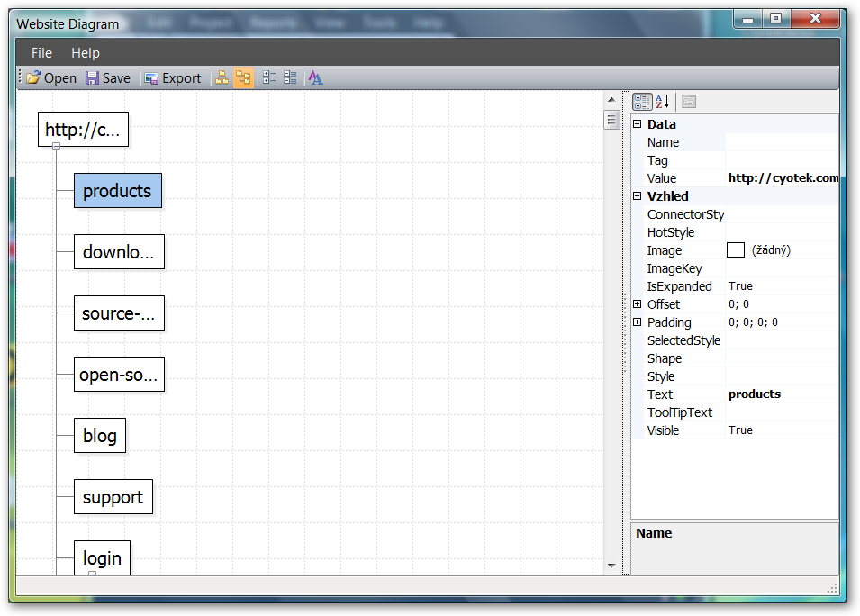Switch to top-down tree layout icon
Image resolution: width=860 pixels, height=616 pixels.
click(222, 77)
